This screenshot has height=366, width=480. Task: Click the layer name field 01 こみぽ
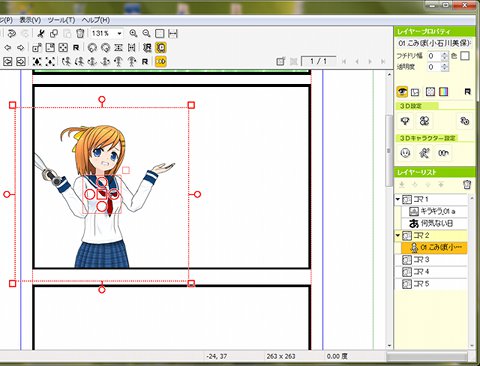click(434, 43)
